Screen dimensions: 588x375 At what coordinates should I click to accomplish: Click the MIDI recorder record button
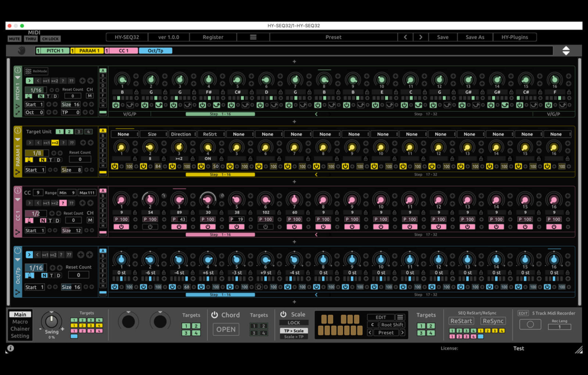pyautogui.click(x=530, y=324)
